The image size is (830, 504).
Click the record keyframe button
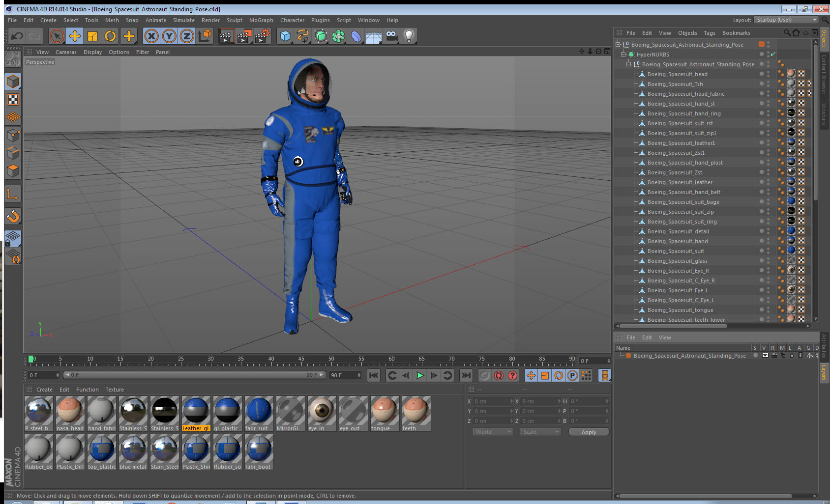point(485,375)
